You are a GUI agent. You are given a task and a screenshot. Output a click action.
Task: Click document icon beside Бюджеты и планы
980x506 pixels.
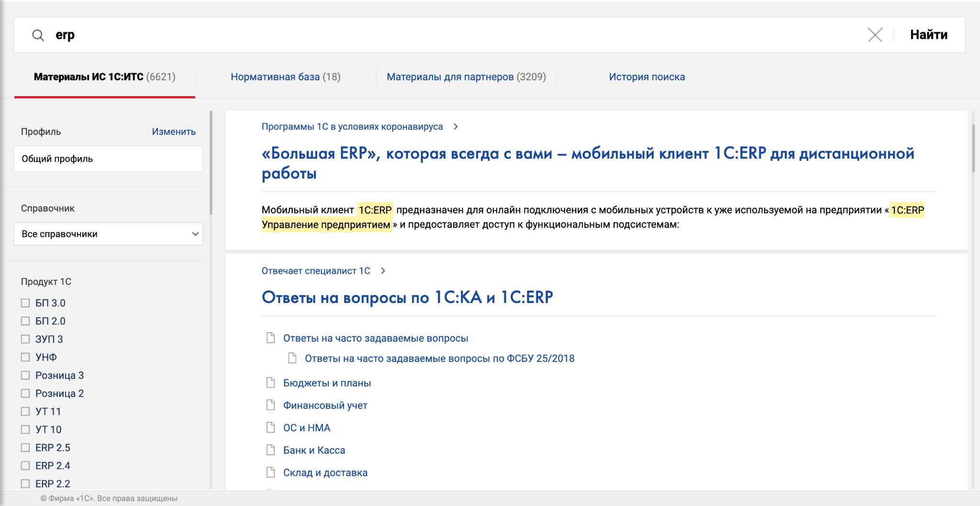pos(271,382)
